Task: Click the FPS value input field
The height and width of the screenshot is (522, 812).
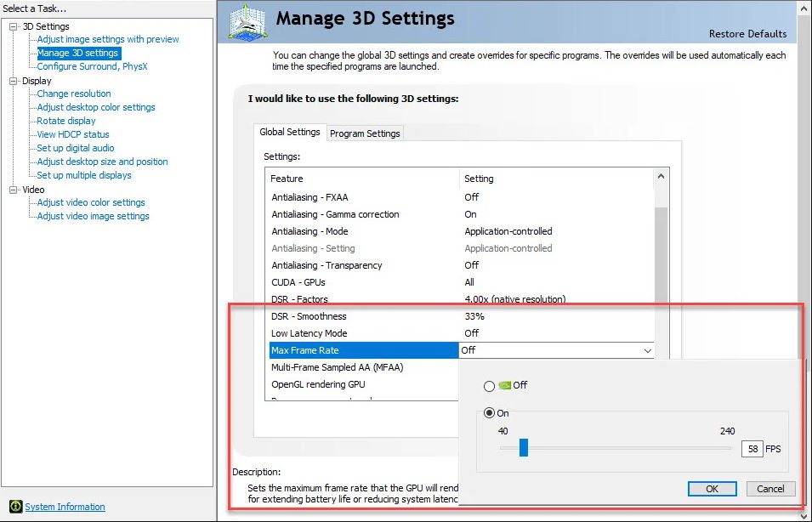Action: 752,449
